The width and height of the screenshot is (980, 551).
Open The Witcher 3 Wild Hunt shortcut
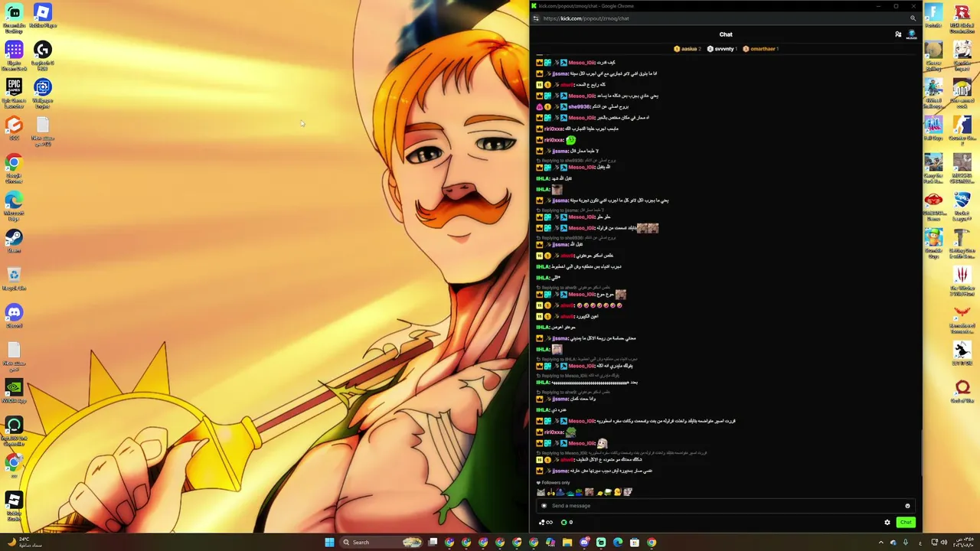point(962,280)
